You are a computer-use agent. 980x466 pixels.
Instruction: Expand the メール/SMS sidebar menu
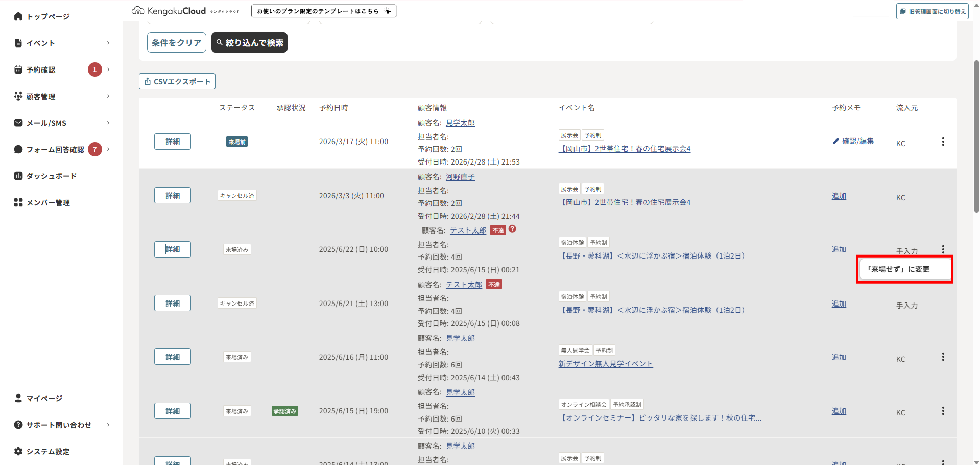pyautogui.click(x=61, y=123)
